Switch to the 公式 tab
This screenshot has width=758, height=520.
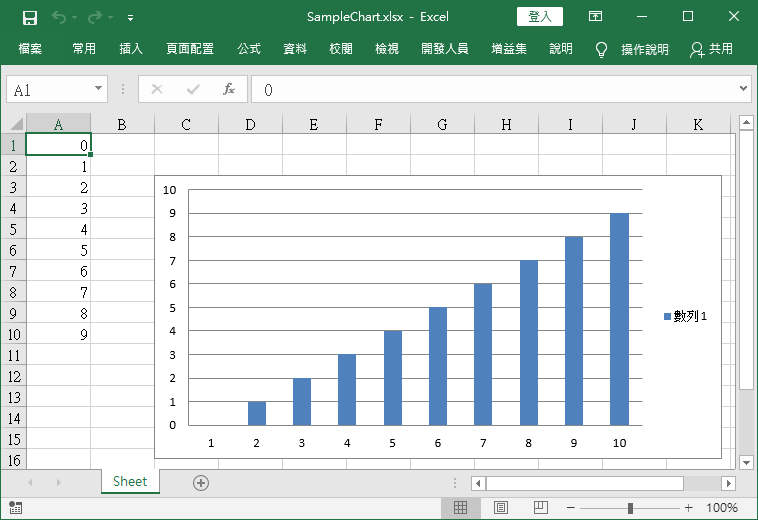coord(249,49)
